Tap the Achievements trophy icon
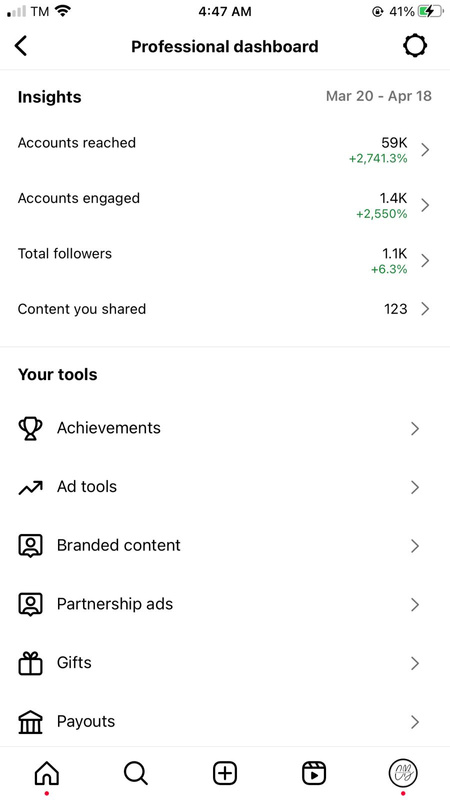450x800 pixels. coord(31,429)
